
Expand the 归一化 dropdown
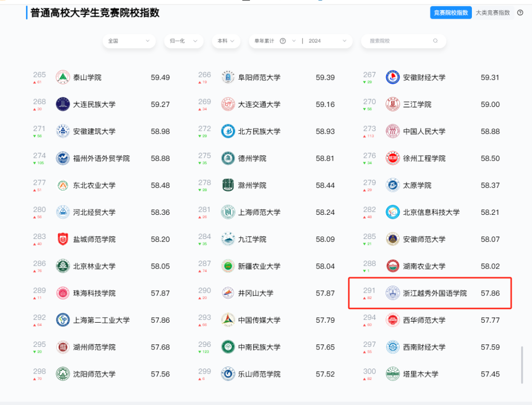click(183, 41)
